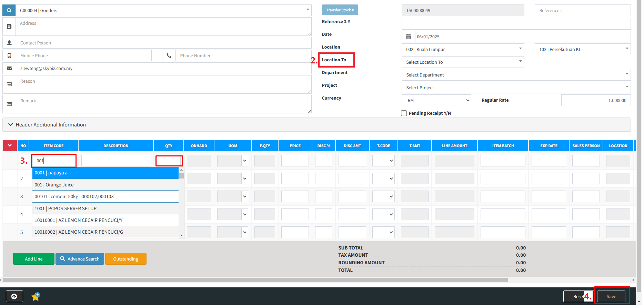Viewport: 644px width, 306px height.
Task: Click the contact person icon
Action: [x=9, y=43]
